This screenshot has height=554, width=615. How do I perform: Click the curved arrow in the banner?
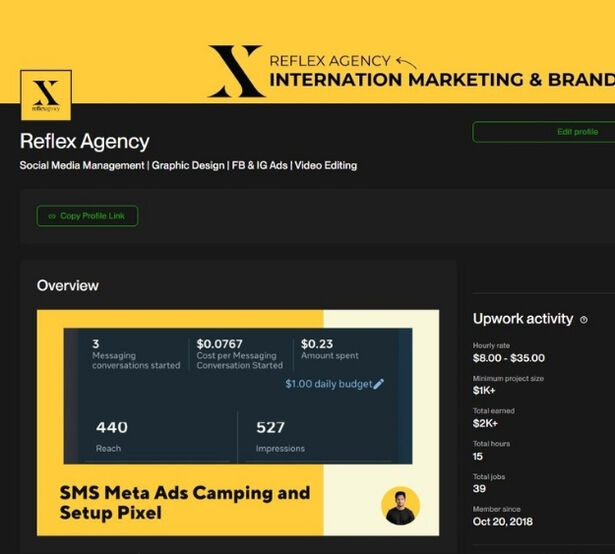click(408, 62)
